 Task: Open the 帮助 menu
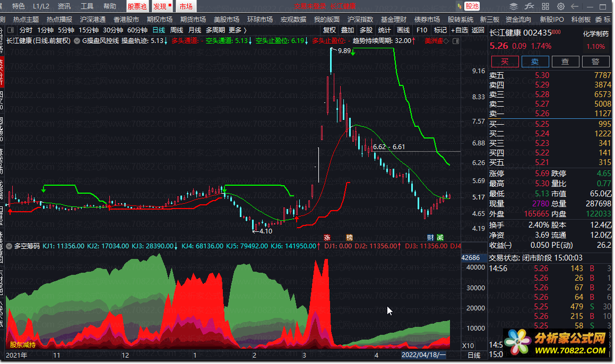(x=110, y=6)
